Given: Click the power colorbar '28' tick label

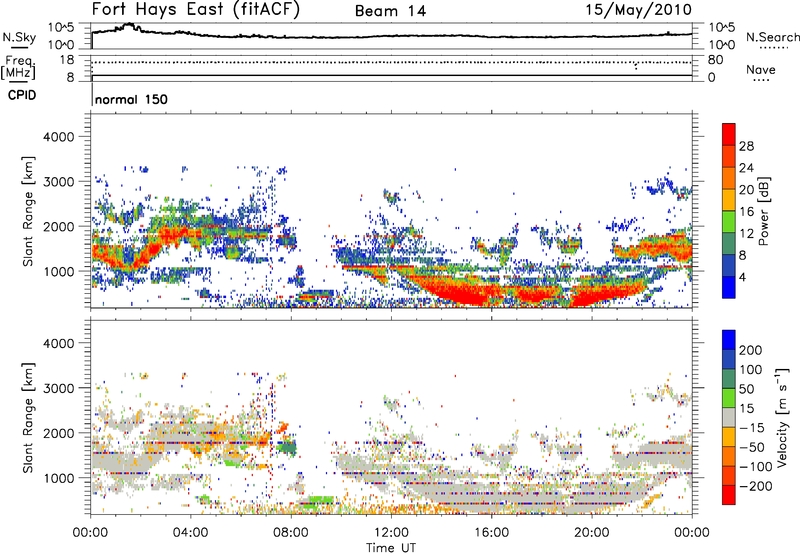Looking at the screenshot, I should [x=746, y=146].
